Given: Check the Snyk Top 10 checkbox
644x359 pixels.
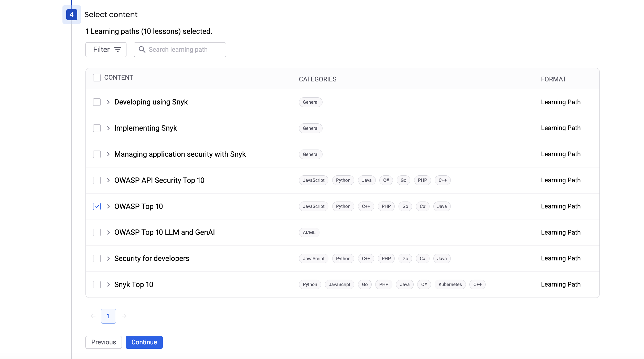Looking at the screenshot, I should coord(97,284).
